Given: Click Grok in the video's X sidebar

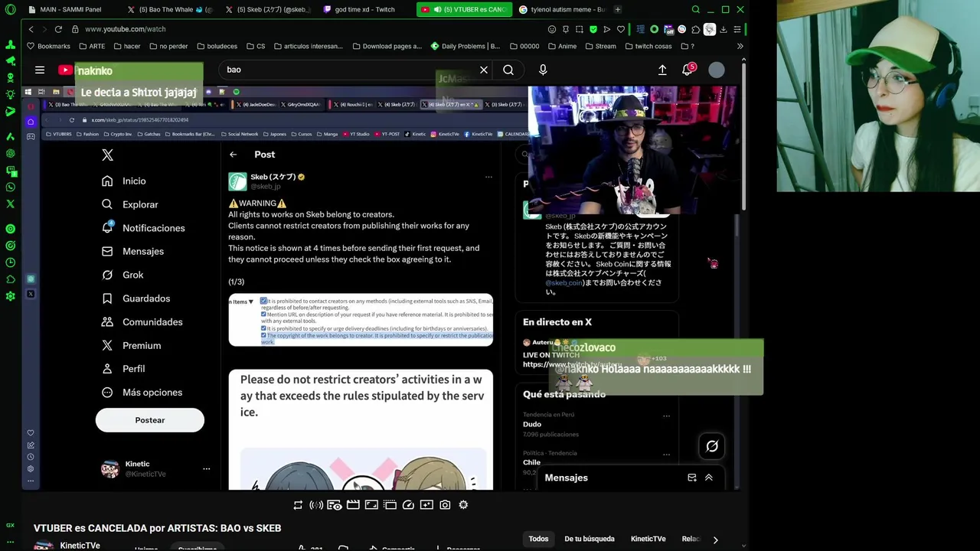Looking at the screenshot, I should (122, 275).
